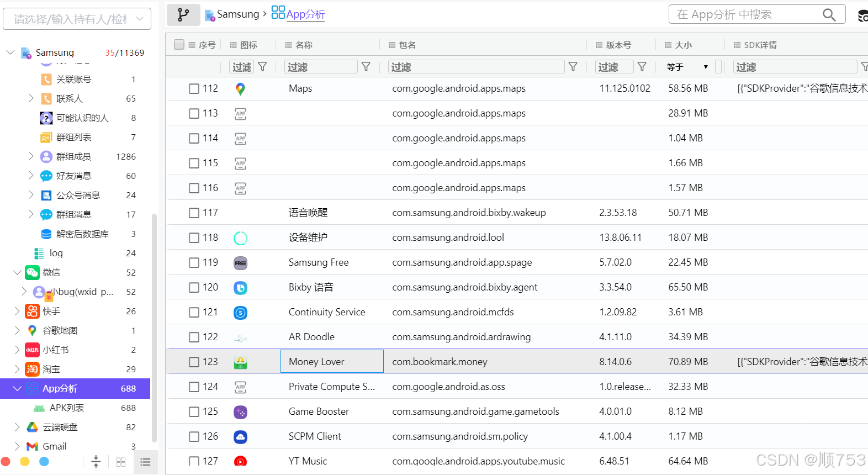The width and height of the screenshot is (868, 475).
Task: Click the yellow dot at bottom left
Action: click(24, 462)
